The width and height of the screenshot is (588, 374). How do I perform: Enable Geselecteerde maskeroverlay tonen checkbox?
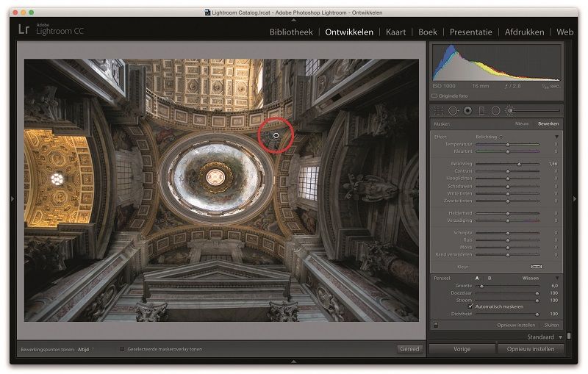(122, 349)
